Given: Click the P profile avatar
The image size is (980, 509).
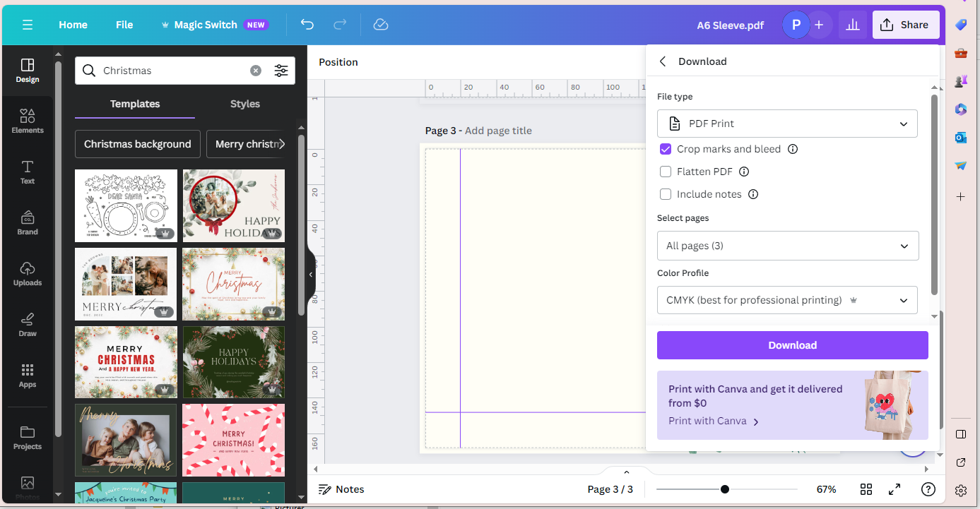Looking at the screenshot, I should click(x=796, y=25).
